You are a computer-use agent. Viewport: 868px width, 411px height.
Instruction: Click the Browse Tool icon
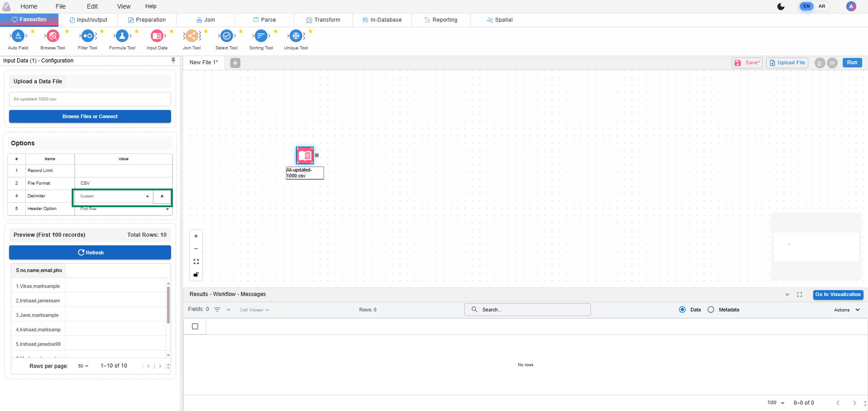coord(53,36)
